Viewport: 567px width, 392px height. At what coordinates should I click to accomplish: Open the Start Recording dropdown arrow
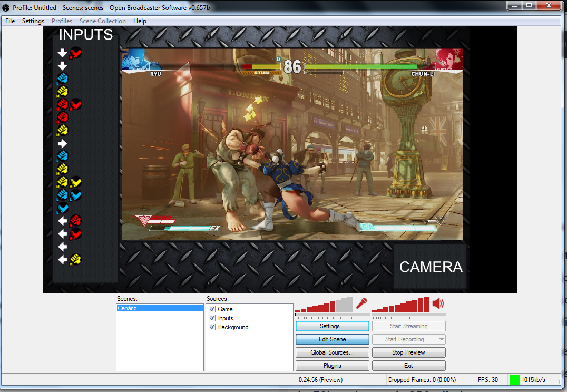(x=442, y=339)
